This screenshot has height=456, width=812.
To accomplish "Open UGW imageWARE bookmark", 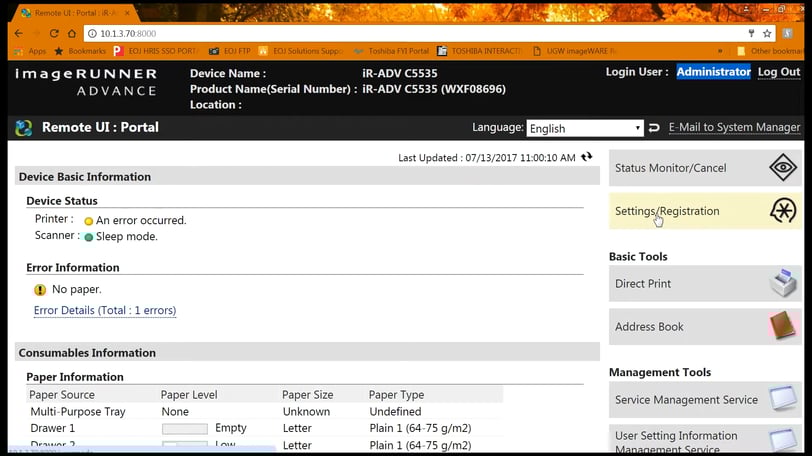I will 575,51.
